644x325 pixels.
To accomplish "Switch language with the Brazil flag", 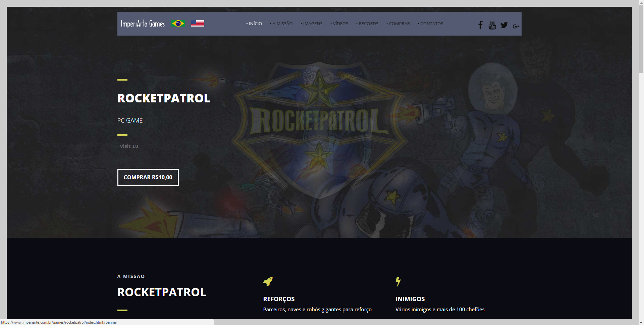I will point(178,24).
